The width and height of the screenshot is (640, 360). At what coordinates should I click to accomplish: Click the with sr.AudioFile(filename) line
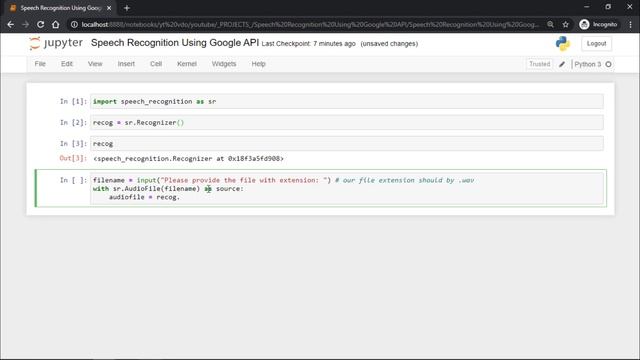click(x=168, y=189)
